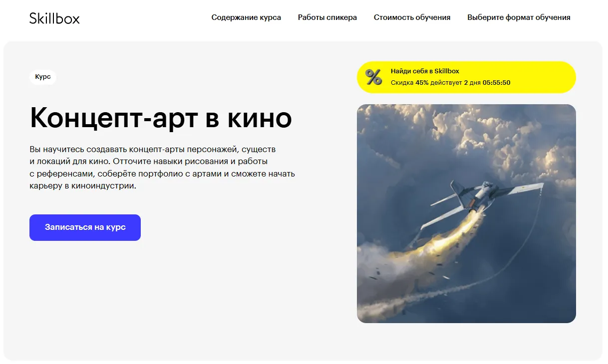Click the 05:55:50 countdown timer
Screen dimensions: 608x364
pos(496,83)
